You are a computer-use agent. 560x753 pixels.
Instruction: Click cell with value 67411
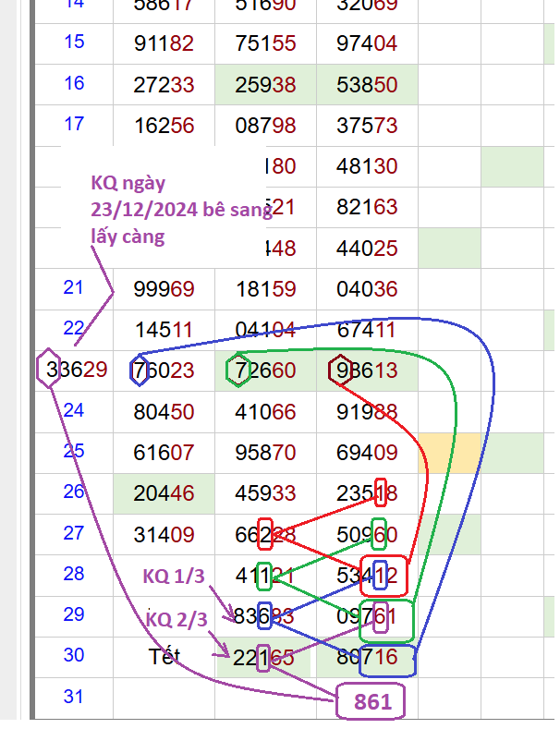click(367, 330)
